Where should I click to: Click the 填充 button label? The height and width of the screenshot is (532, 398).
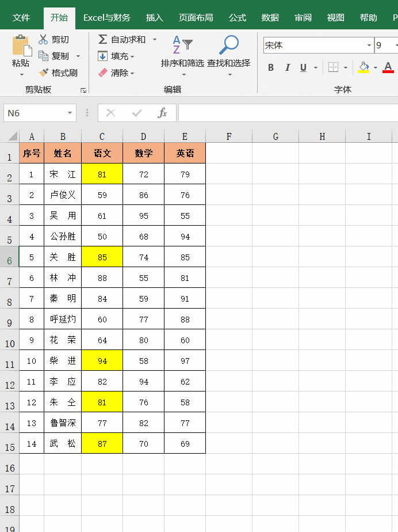[119, 56]
